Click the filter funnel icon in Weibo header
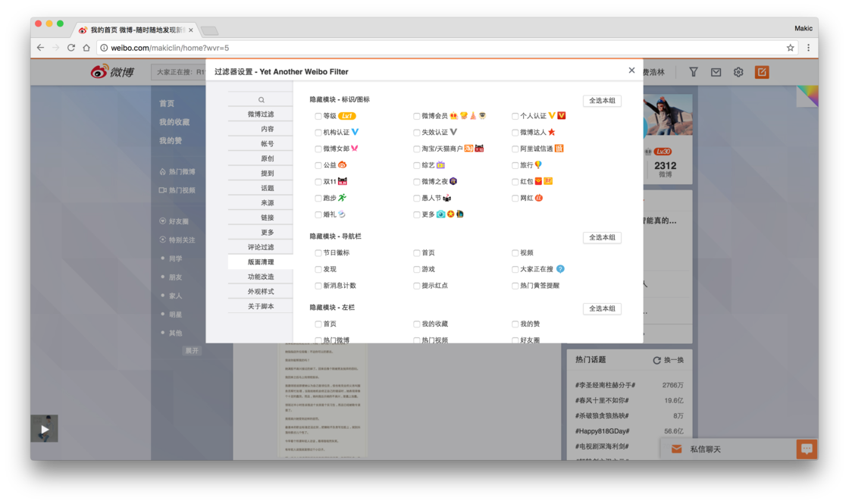Image resolution: width=849 pixels, height=504 pixels. coord(693,72)
